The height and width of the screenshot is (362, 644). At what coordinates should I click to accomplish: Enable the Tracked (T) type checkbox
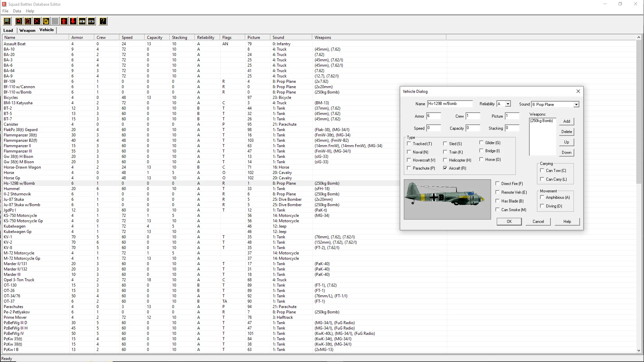[409, 143]
